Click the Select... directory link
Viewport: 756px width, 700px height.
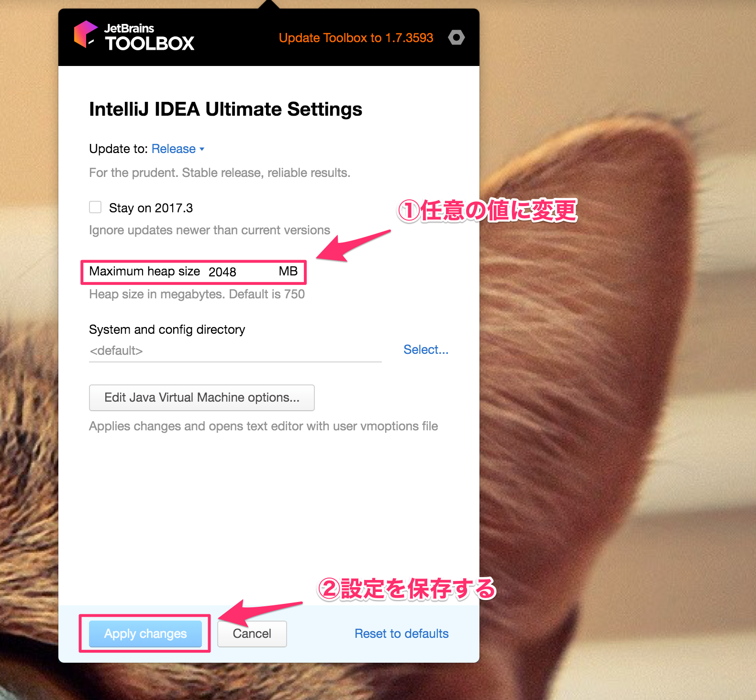(426, 350)
